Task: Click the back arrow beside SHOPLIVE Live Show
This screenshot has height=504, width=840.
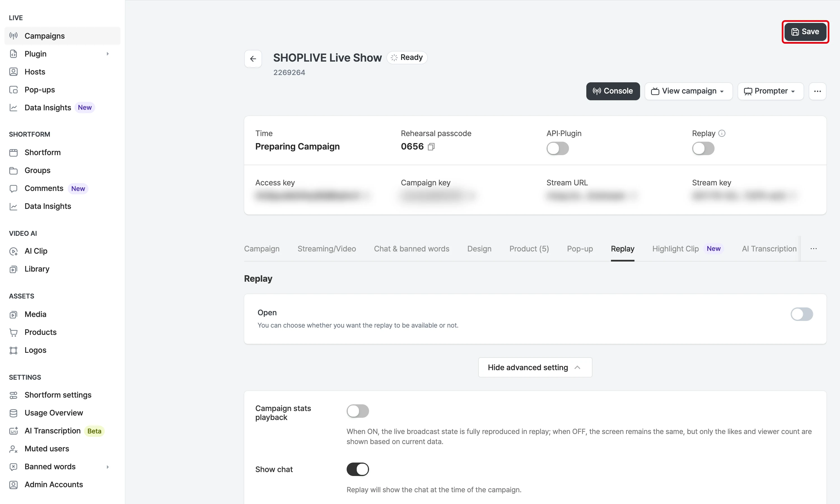Action: tap(253, 59)
